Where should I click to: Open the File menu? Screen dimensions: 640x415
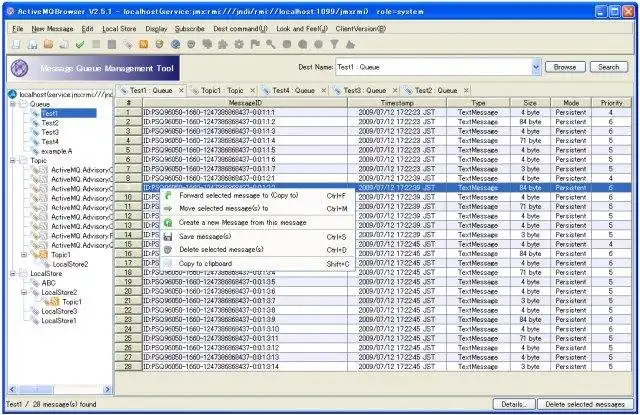[x=18, y=29]
